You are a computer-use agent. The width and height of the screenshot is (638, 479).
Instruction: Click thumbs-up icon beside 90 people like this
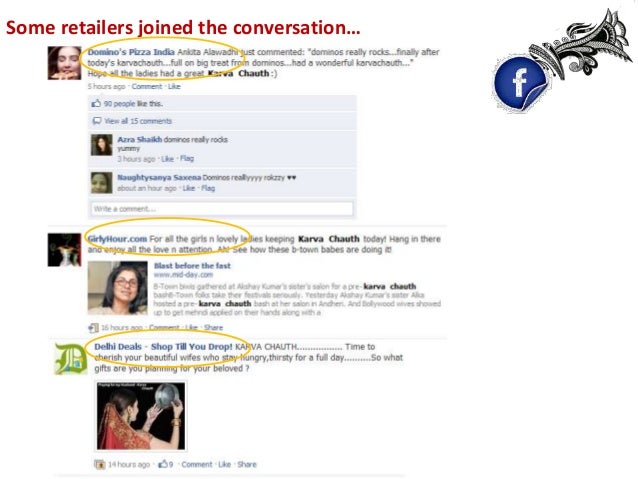pyautogui.click(x=96, y=103)
